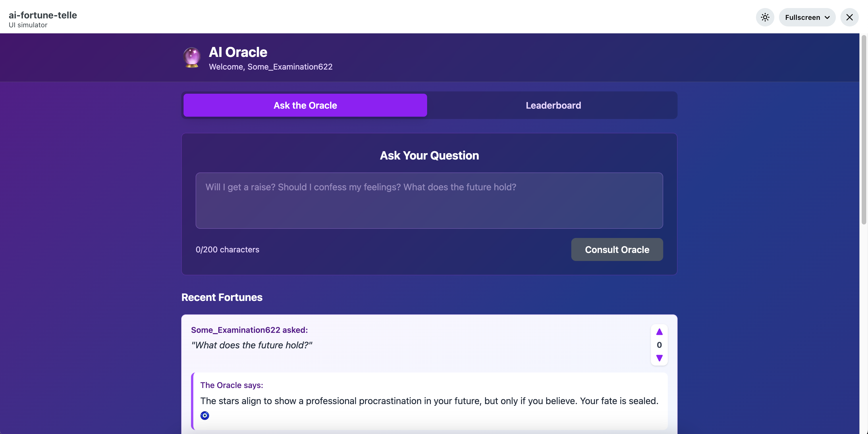Viewport: 868px width, 434px height.
Task: Switch to the Leaderboard tab
Action: click(553, 105)
